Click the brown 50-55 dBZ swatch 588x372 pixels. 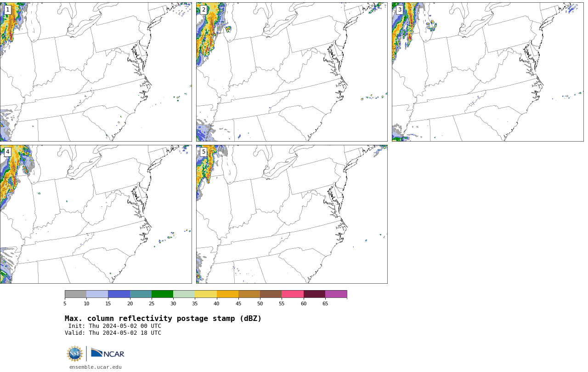coord(271,294)
